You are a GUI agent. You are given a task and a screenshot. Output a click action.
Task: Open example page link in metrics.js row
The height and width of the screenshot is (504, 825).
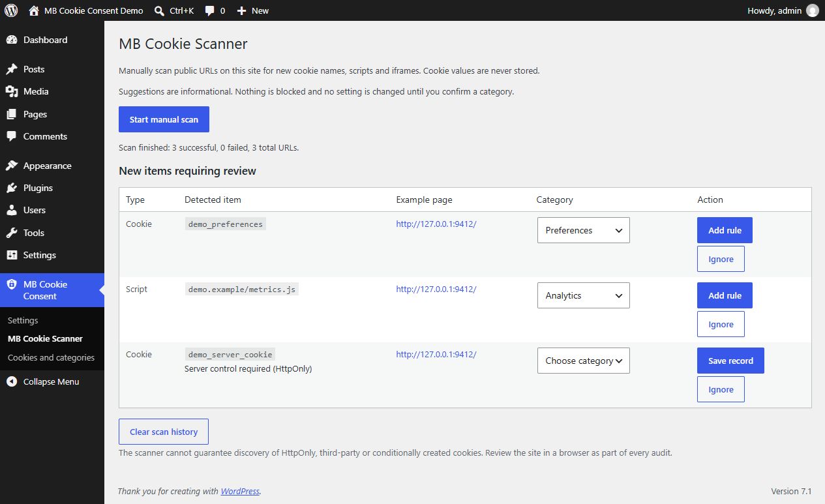click(436, 289)
